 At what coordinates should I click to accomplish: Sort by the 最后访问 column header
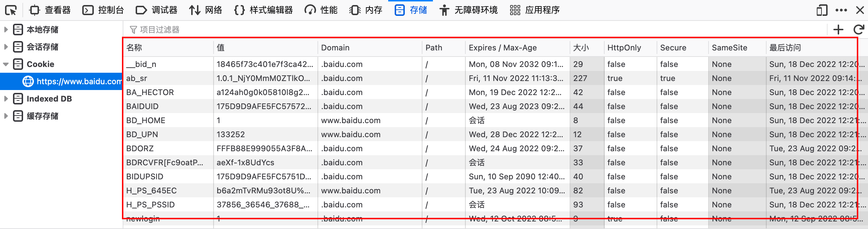pyautogui.click(x=817, y=48)
